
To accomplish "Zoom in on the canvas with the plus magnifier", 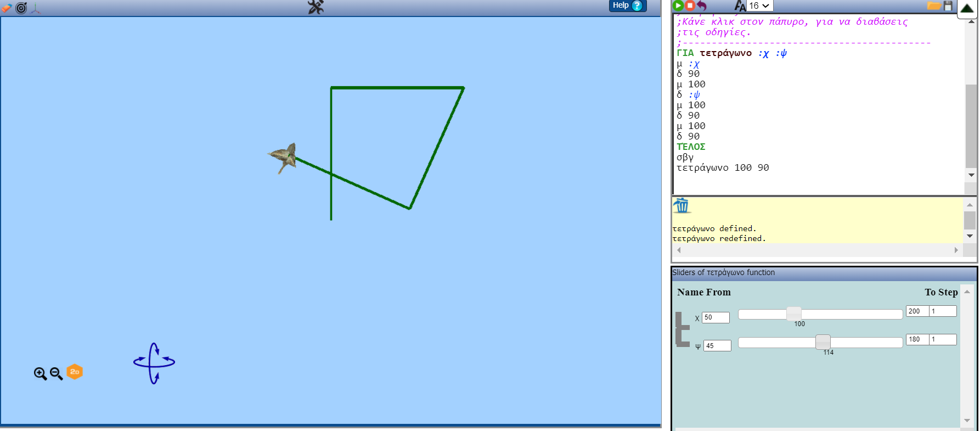I will (x=40, y=374).
